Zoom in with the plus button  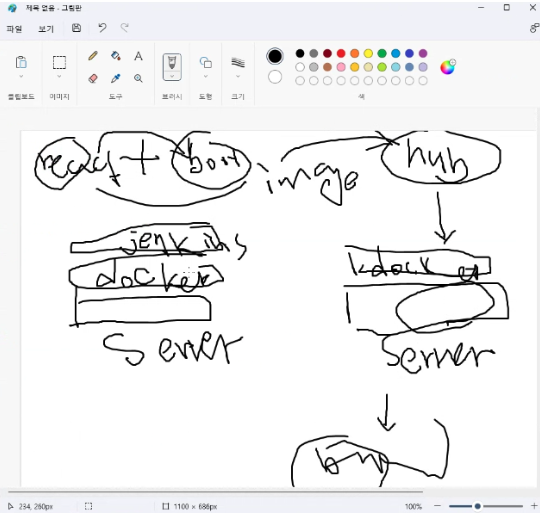point(534,506)
